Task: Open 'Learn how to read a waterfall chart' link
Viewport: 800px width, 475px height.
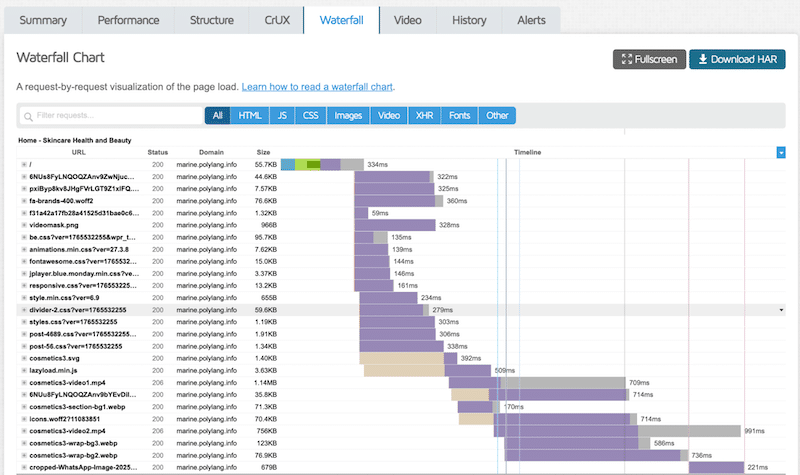Action: (x=318, y=87)
